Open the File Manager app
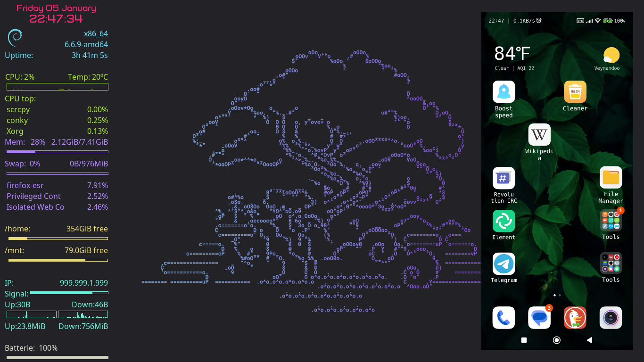The image size is (644, 362). 611,178
